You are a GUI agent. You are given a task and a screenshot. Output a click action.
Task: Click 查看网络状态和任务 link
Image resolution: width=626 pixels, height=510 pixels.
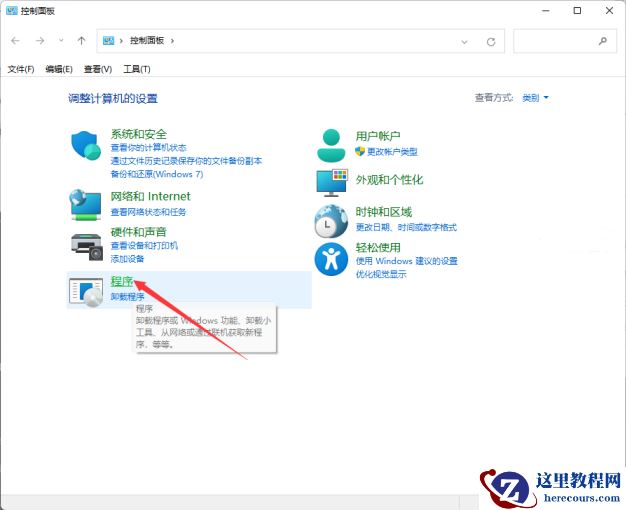[148, 212]
